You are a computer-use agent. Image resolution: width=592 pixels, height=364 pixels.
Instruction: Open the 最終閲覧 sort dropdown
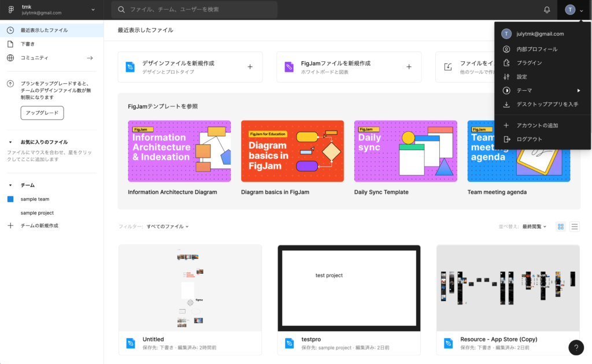[534, 226]
